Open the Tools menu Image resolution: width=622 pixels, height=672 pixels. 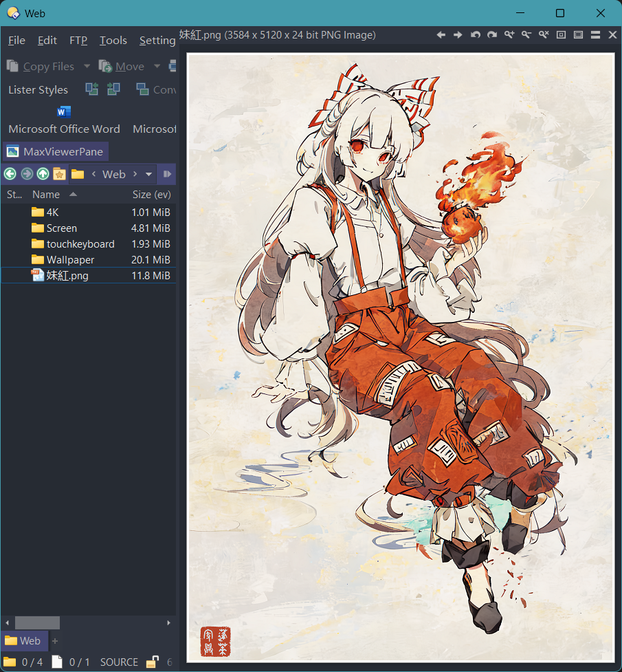[113, 41]
